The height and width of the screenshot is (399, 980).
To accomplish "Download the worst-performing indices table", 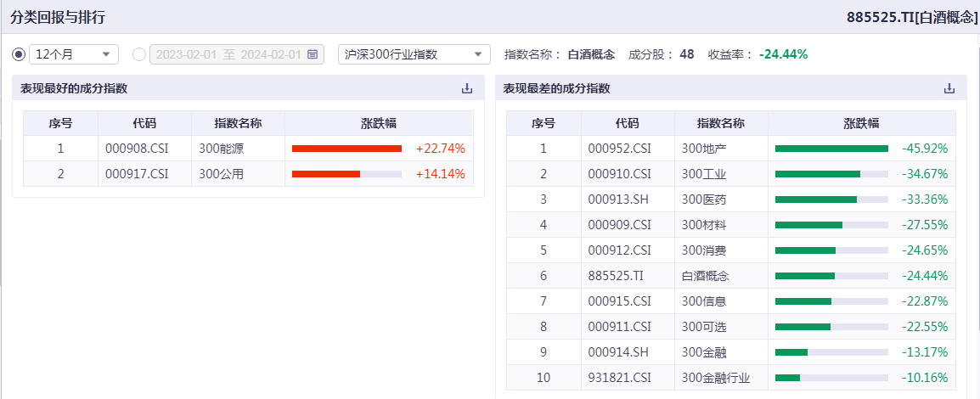I will [x=949, y=88].
